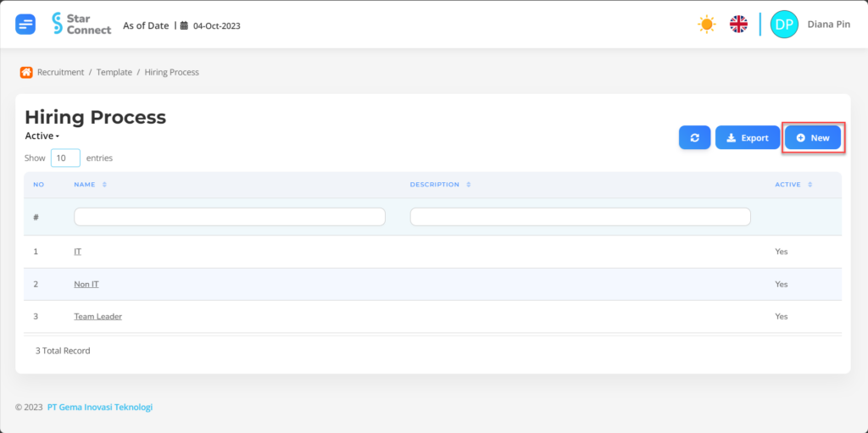Open the hamburger sidebar menu icon
This screenshot has height=433, width=868.
pyautogui.click(x=25, y=25)
